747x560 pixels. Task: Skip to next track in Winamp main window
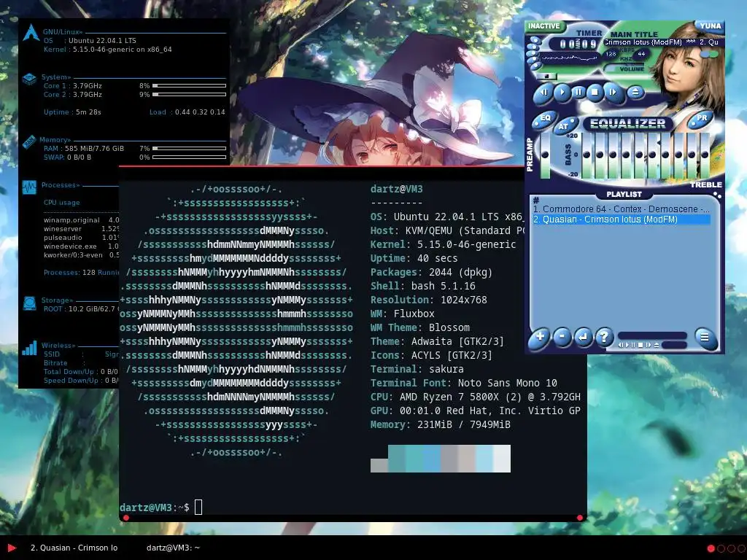click(x=614, y=93)
